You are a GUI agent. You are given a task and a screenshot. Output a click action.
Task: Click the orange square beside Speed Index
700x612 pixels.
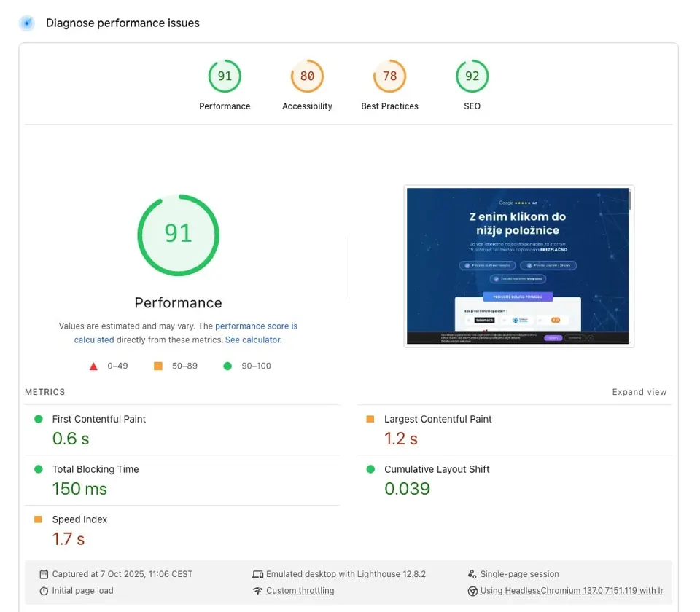(38, 519)
